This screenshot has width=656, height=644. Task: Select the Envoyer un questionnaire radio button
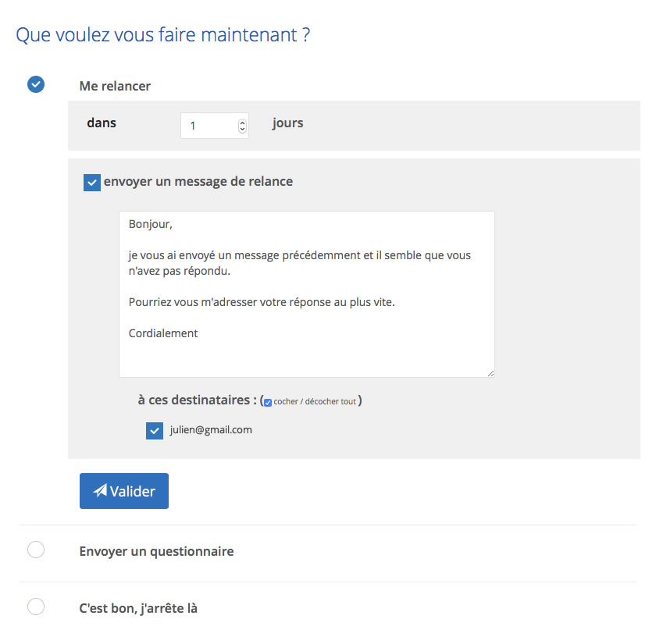(x=36, y=550)
